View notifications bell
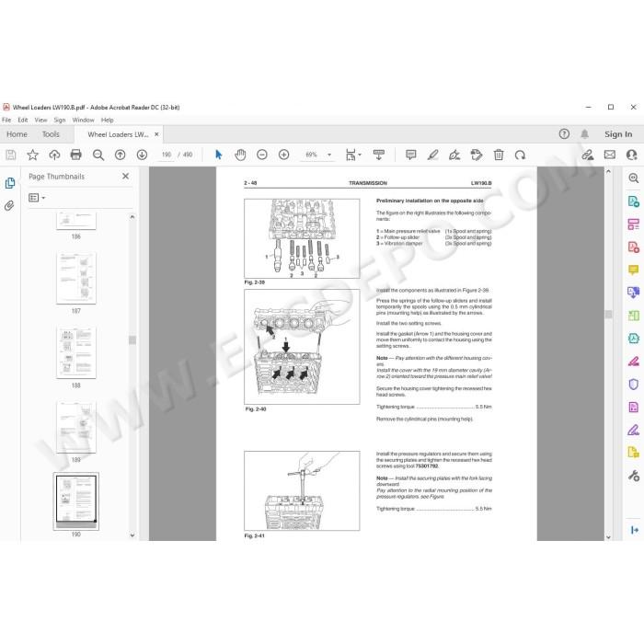 pyautogui.click(x=585, y=134)
